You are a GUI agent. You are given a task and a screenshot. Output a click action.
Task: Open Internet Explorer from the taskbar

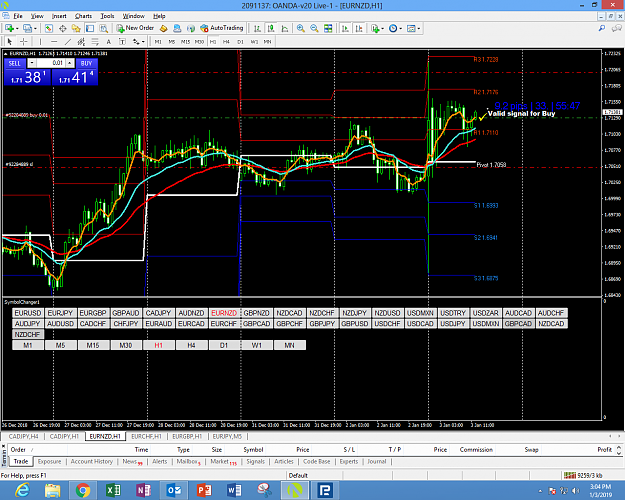pyautogui.click(x=22, y=490)
